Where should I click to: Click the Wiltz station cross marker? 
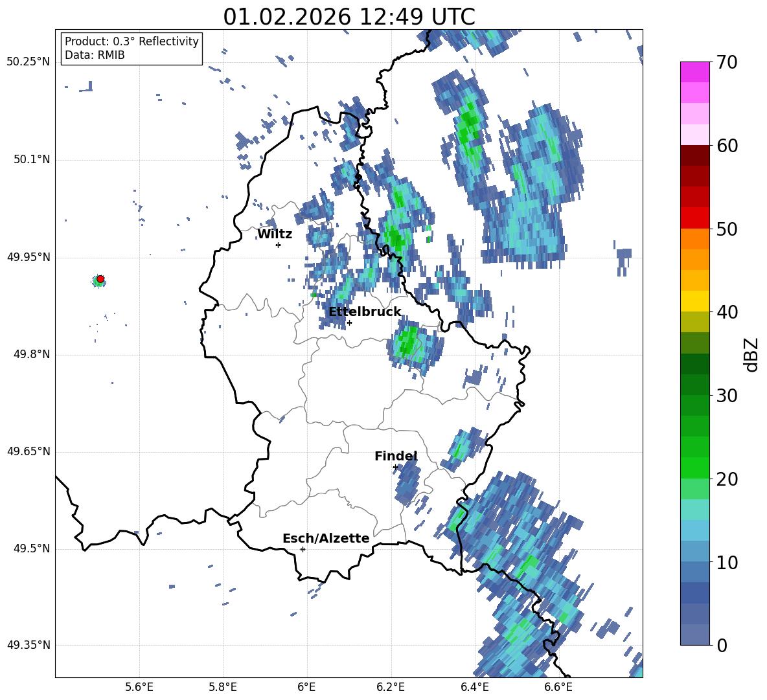point(279,245)
